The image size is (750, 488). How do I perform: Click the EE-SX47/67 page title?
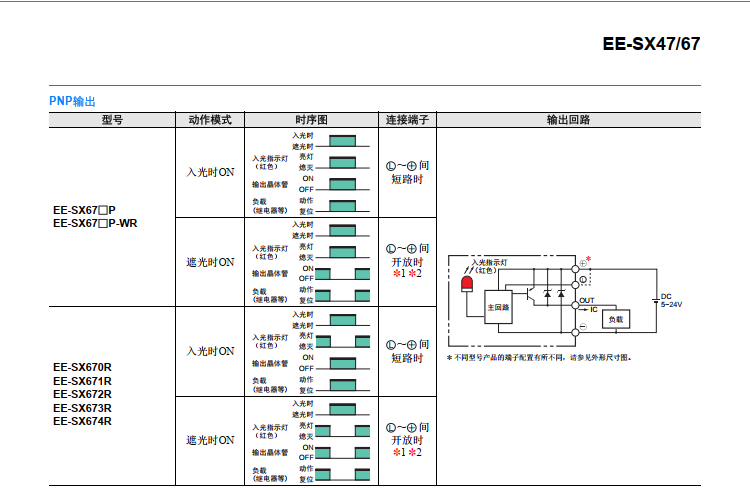coord(651,45)
